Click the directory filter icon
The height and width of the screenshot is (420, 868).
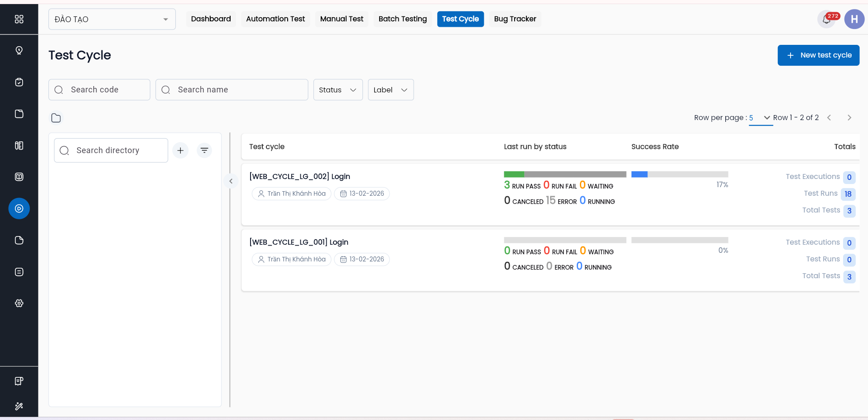click(x=204, y=150)
